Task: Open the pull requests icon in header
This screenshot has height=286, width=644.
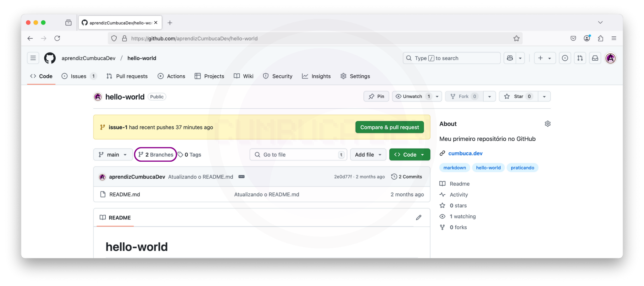Action: click(x=580, y=58)
